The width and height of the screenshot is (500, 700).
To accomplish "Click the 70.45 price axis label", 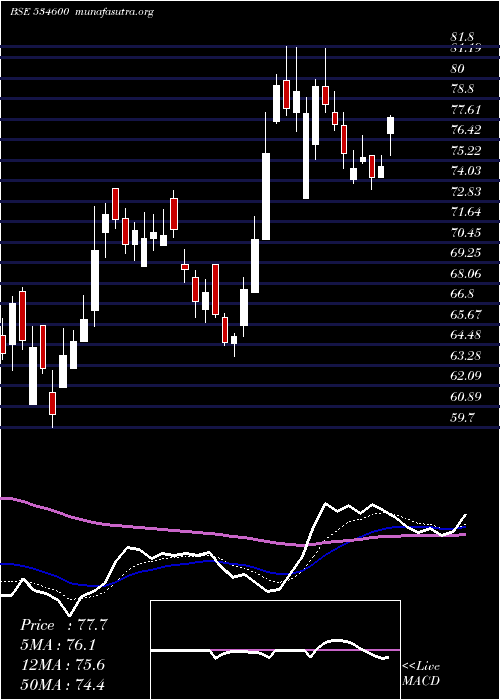I will tap(466, 233).
